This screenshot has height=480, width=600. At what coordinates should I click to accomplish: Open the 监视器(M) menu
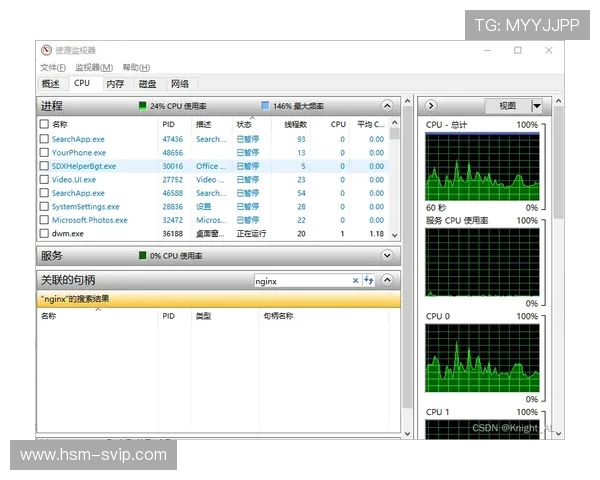click(x=94, y=67)
